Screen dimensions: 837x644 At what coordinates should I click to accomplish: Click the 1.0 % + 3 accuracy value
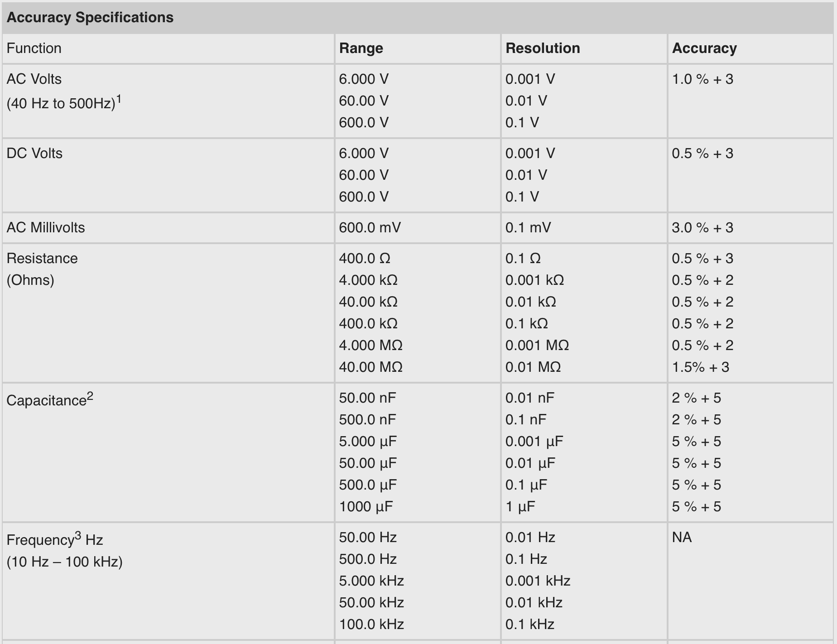pyautogui.click(x=702, y=79)
